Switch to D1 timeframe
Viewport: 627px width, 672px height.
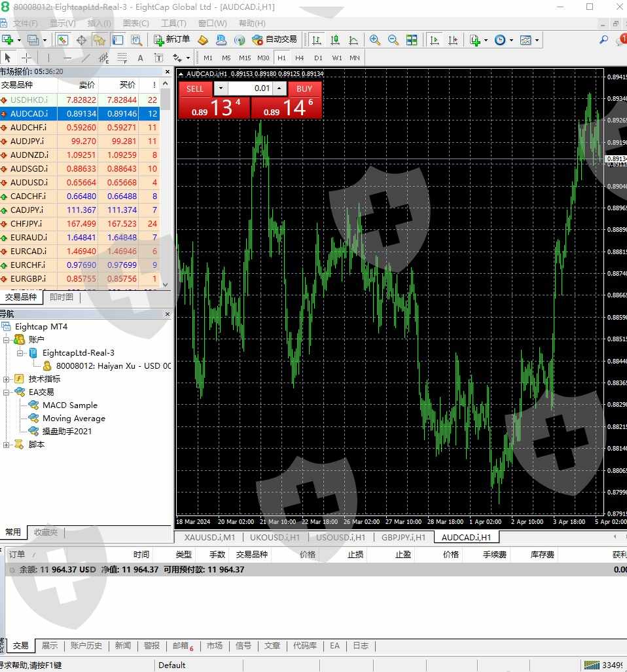[x=318, y=58]
